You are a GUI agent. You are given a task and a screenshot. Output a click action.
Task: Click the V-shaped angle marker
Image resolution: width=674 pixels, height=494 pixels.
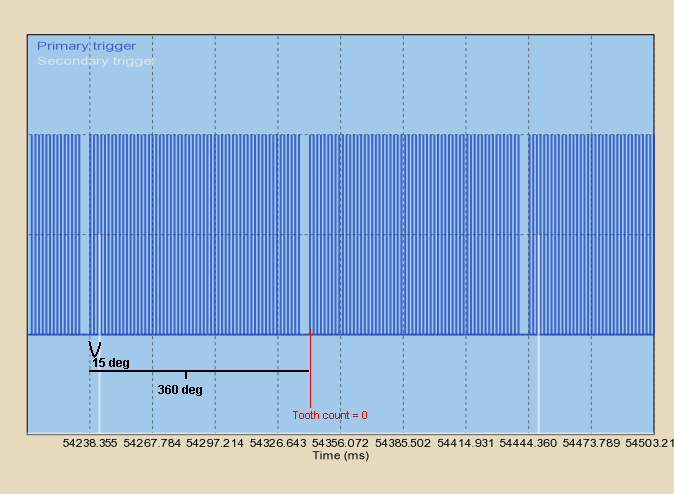(95, 350)
